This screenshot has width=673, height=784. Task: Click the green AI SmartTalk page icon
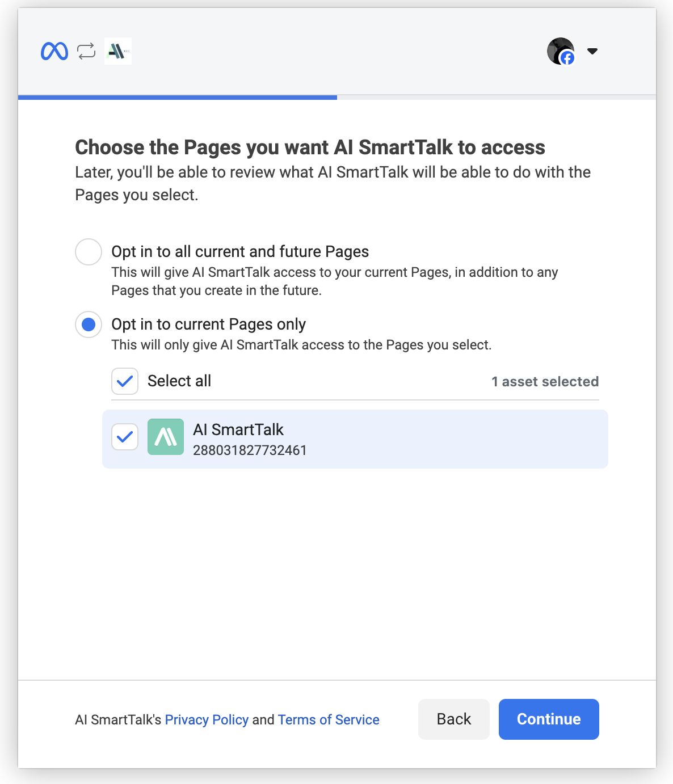166,437
